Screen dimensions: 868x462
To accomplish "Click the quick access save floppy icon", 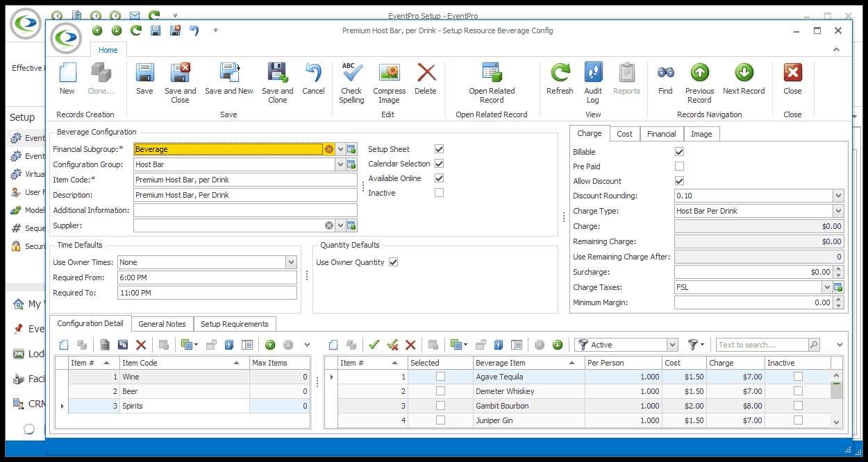I will coord(156,31).
